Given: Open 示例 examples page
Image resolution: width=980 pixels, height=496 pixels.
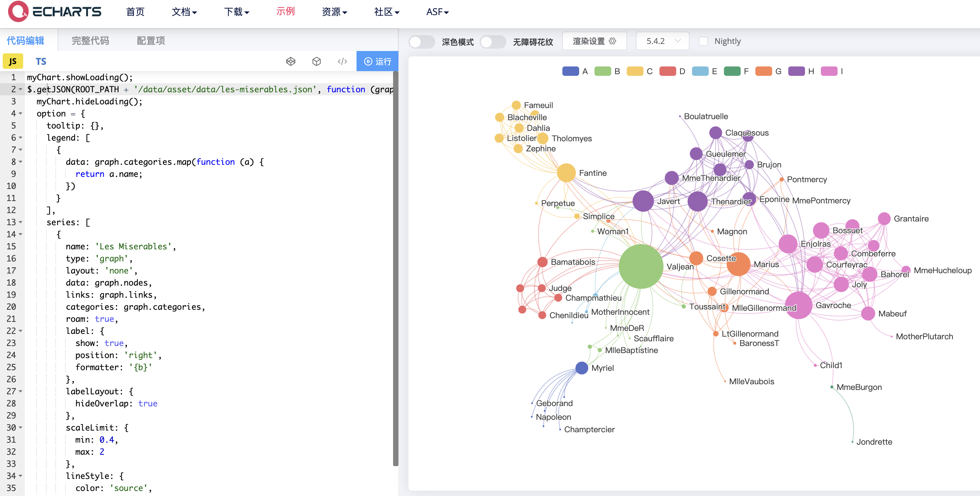Looking at the screenshot, I should [285, 11].
